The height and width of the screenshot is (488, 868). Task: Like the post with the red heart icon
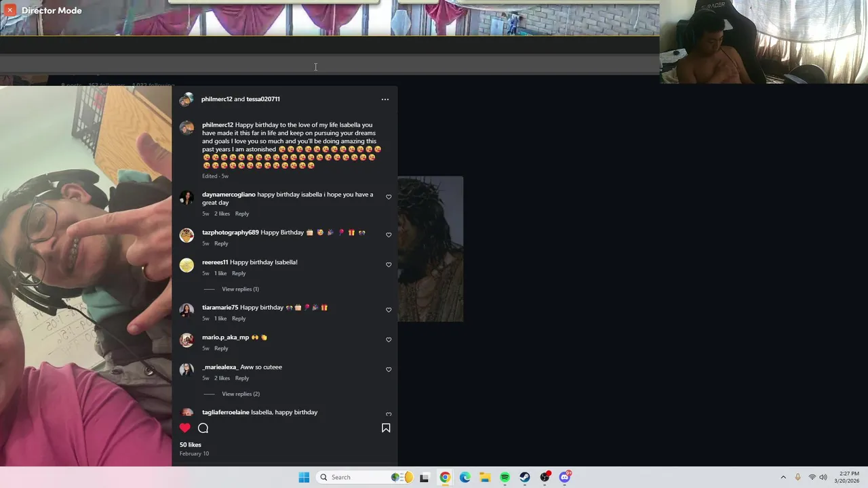coord(184,428)
